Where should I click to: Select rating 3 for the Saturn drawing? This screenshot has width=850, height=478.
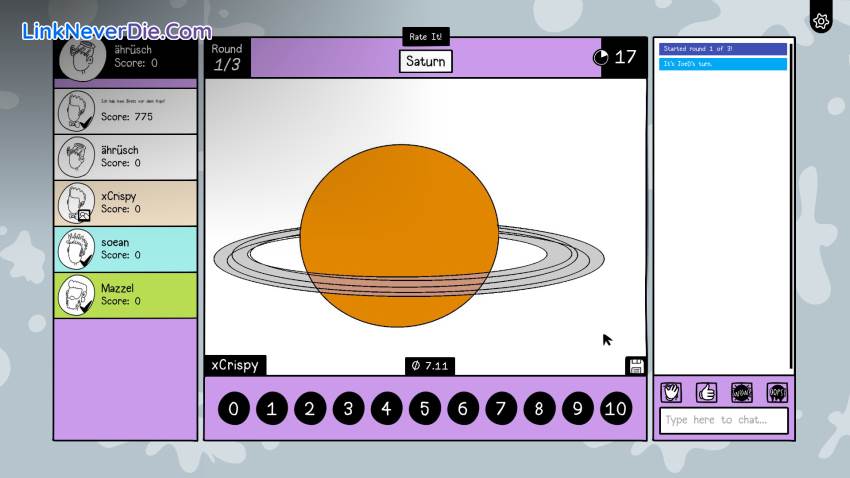(x=348, y=408)
